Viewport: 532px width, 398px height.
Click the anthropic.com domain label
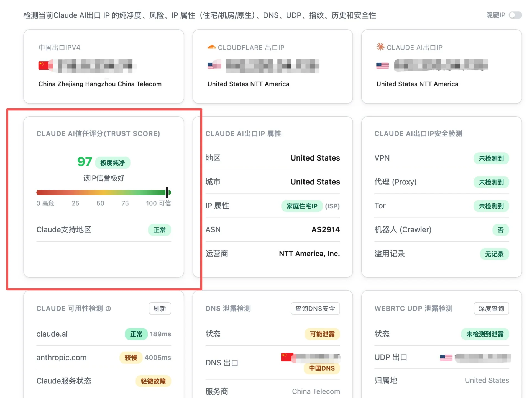(62, 357)
